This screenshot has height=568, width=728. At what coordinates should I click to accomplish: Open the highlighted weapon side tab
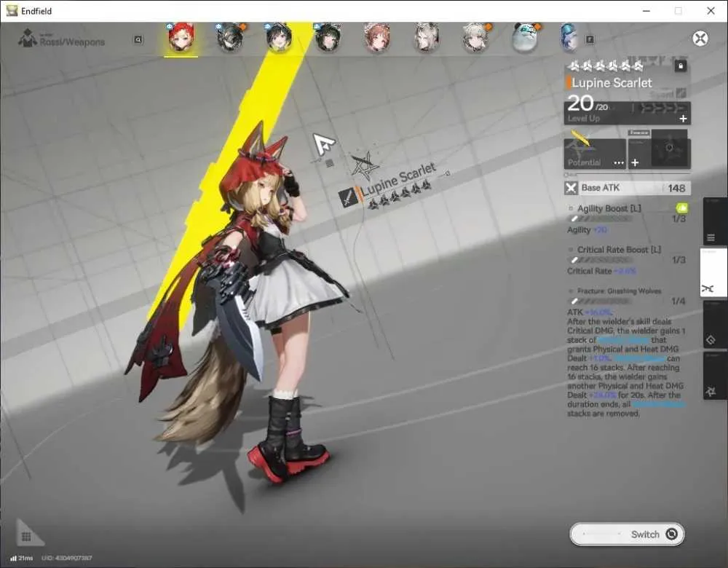[713, 272]
